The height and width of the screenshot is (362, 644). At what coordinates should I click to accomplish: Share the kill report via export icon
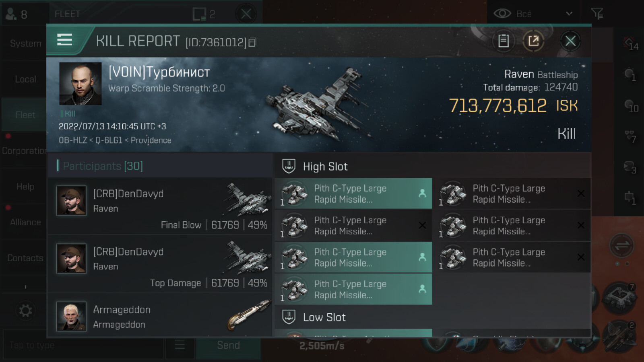(x=533, y=41)
